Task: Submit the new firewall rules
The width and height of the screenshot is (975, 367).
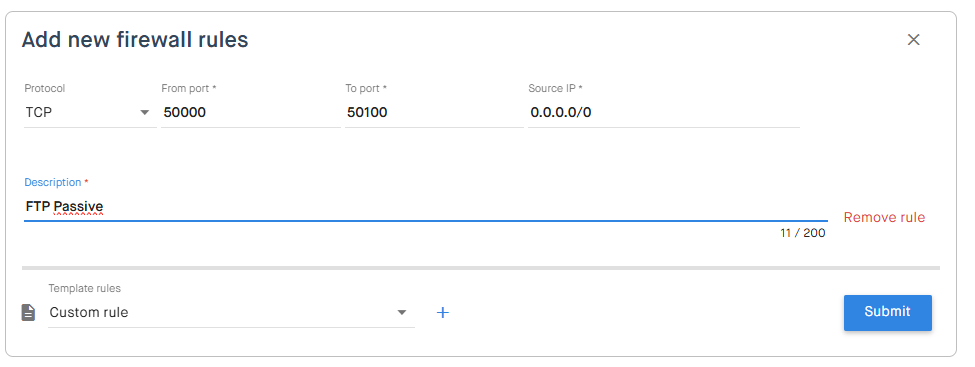Action: pos(887,312)
